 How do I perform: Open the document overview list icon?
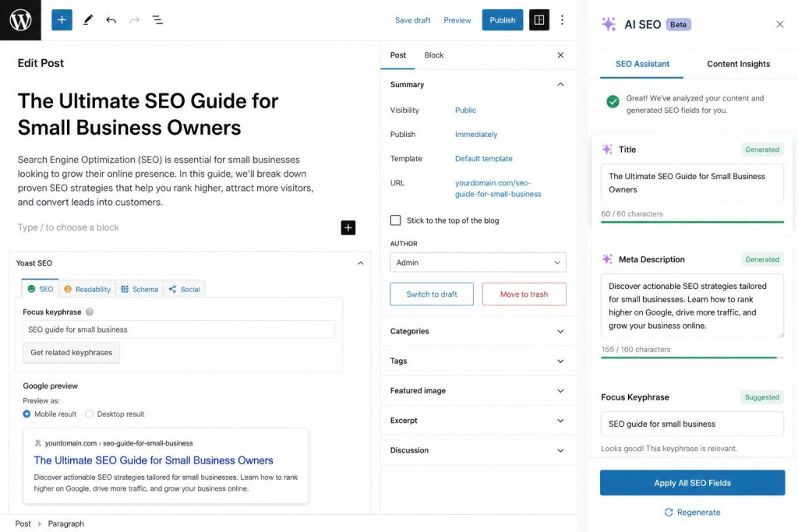[157, 19]
